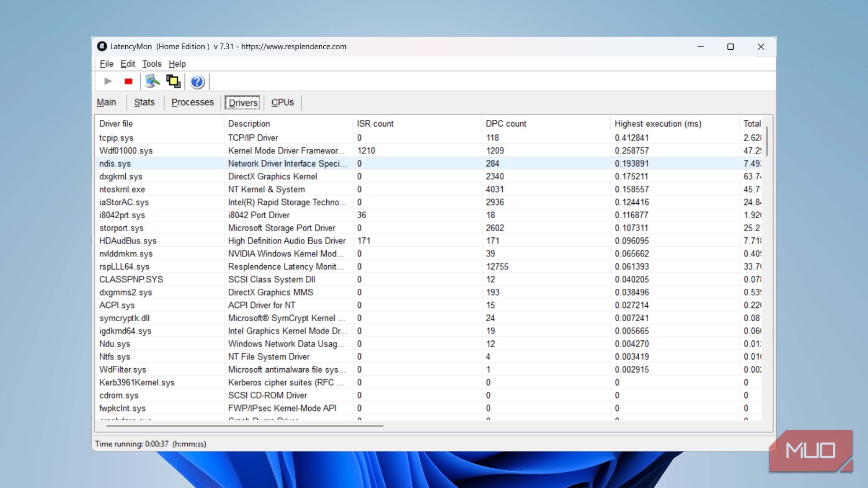Sort by ISR count column header
The width and height of the screenshot is (868, 488).
pyautogui.click(x=417, y=123)
